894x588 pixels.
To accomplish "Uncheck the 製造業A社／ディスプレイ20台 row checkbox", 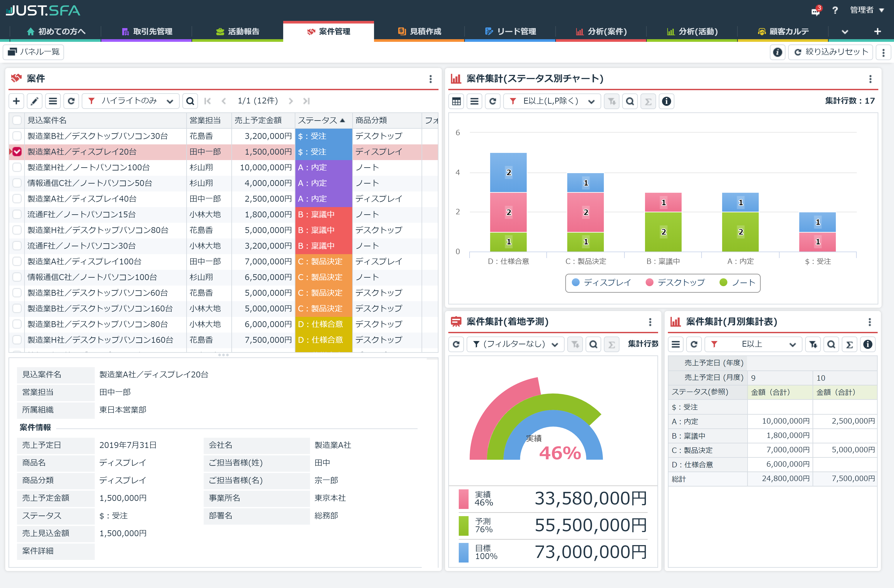I will pyautogui.click(x=17, y=152).
